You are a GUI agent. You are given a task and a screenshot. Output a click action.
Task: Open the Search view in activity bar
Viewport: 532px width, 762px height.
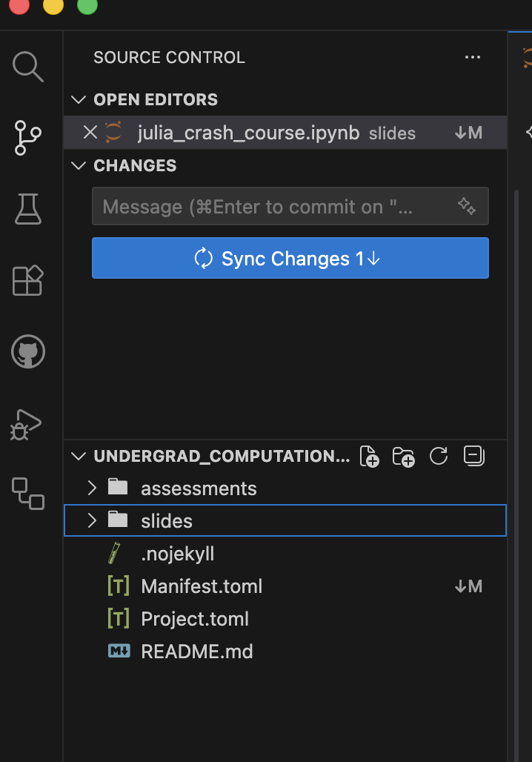tap(29, 67)
